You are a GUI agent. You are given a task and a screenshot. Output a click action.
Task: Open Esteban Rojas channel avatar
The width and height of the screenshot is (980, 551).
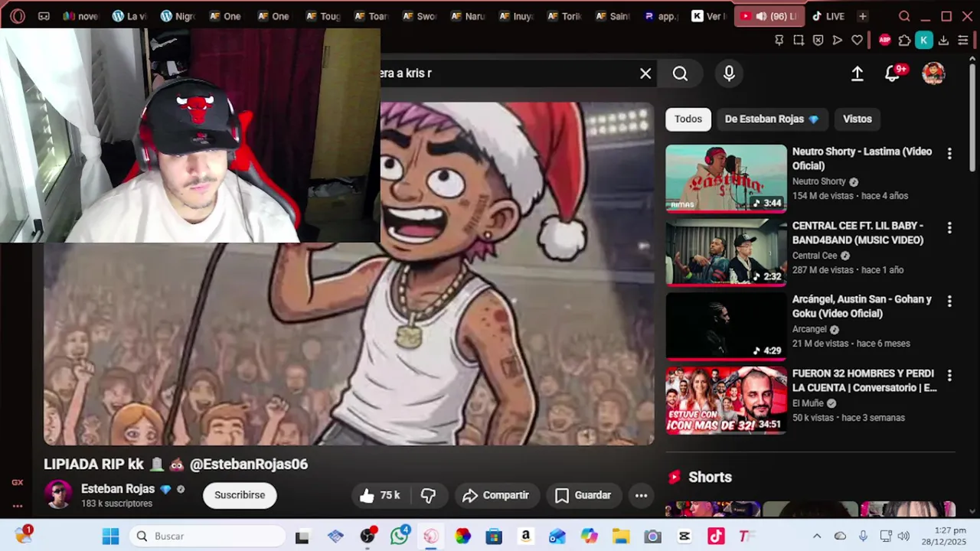(x=59, y=495)
